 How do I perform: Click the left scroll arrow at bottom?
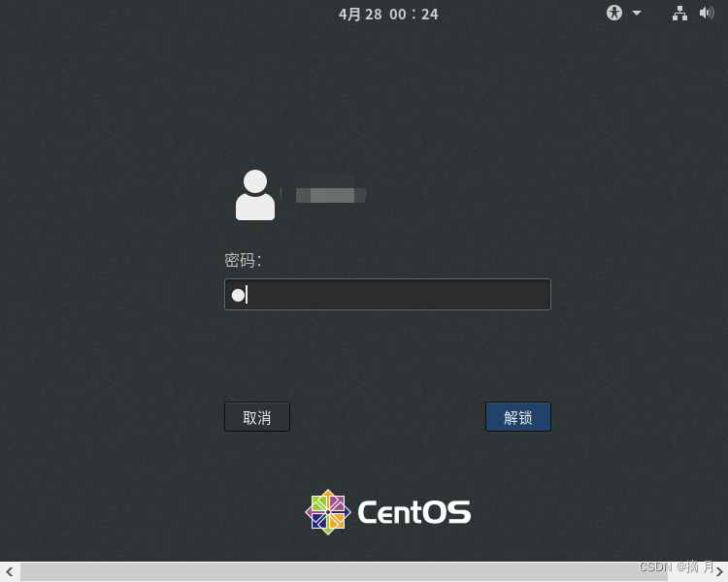pyautogui.click(x=10, y=571)
